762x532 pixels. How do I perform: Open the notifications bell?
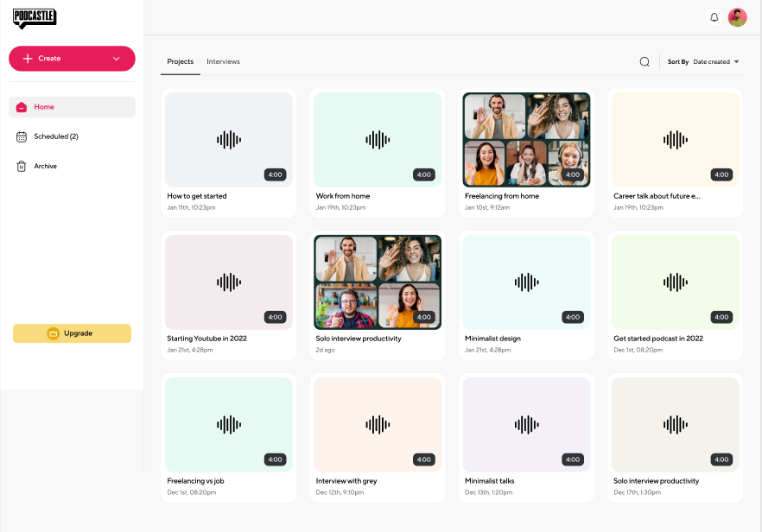tap(714, 17)
